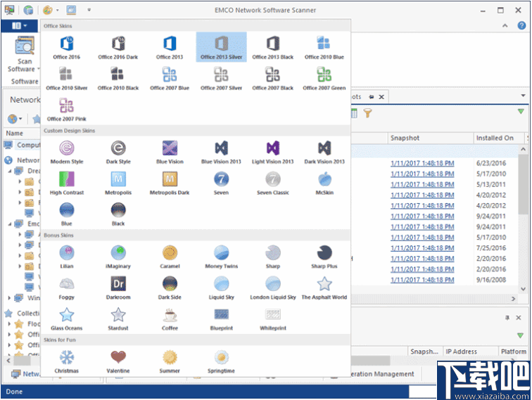
Task: Open snapshot link dated 6/23/2016
Action: click(422, 163)
